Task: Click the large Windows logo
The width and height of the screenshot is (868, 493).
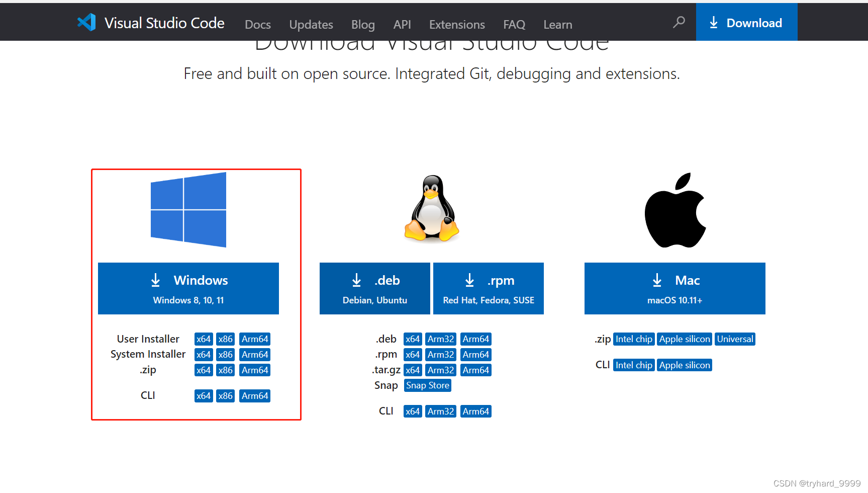Action: tap(188, 210)
